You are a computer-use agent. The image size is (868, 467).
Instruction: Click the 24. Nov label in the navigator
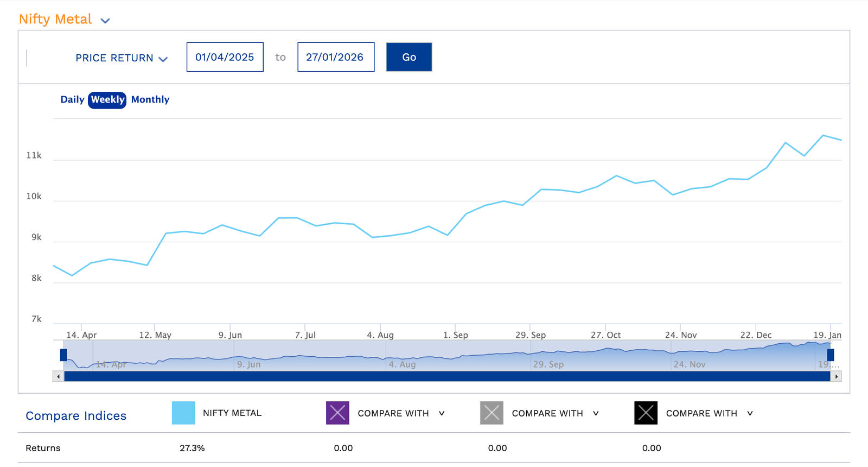pyautogui.click(x=690, y=364)
